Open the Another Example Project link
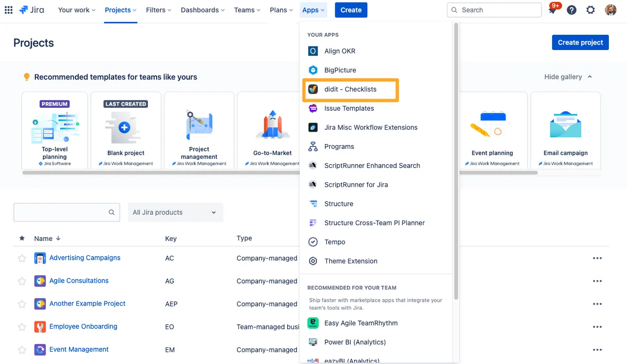The width and height of the screenshot is (627, 364). [x=87, y=303]
